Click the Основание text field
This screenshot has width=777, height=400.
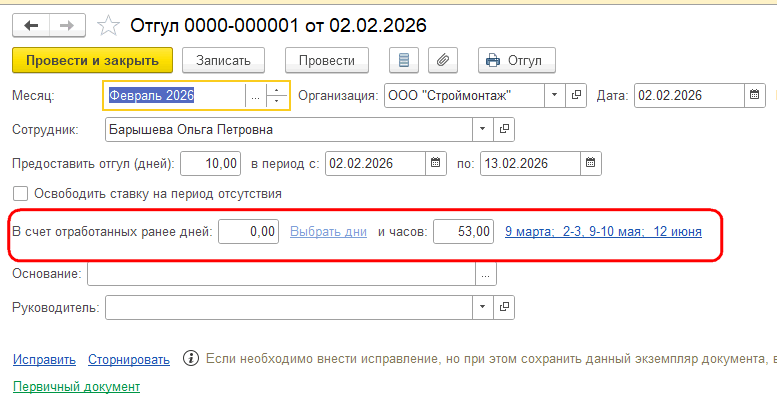pos(281,274)
